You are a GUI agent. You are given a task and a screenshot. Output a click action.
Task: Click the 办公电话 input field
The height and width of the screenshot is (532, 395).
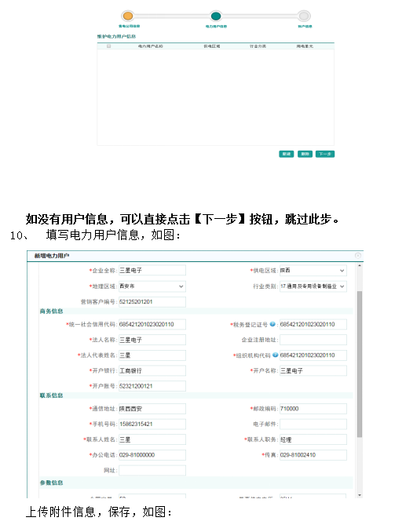pyautogui.click(x=152, y=454)
